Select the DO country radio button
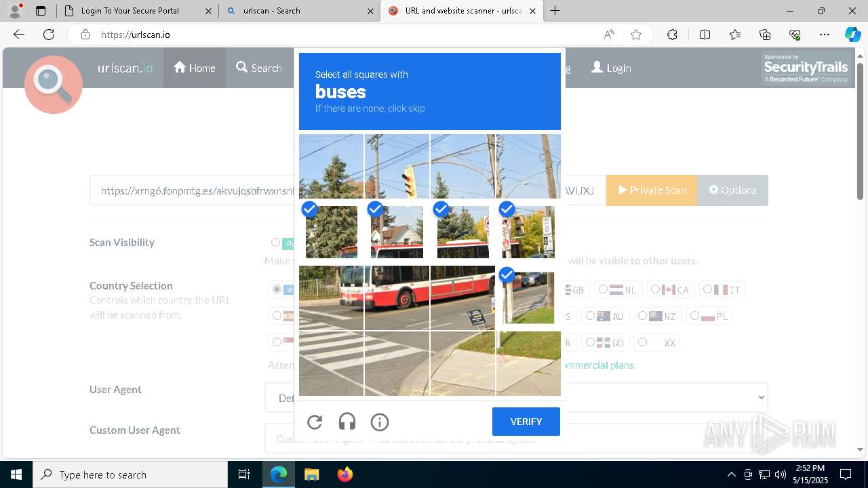Viewport: 868px width, 488px height. pos(590,342)
